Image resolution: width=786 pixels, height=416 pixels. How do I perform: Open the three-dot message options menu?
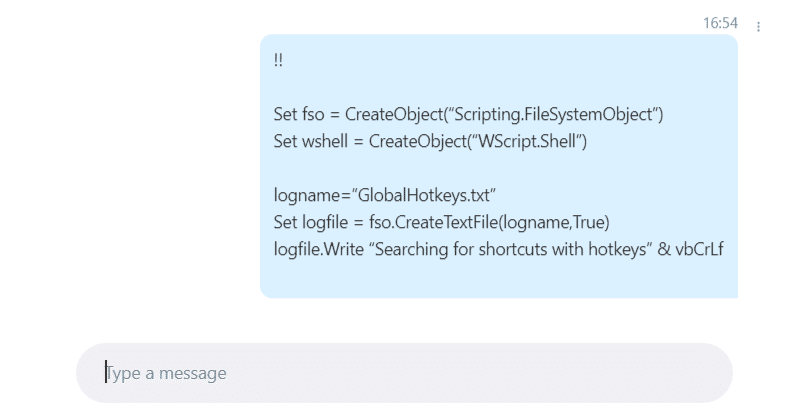point(758,27)
